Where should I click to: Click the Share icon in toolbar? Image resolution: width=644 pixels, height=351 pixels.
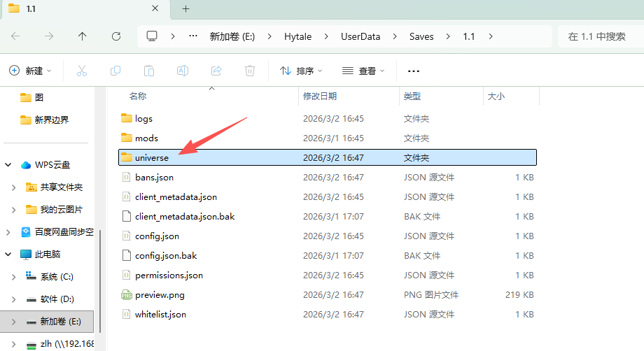[x=216, y=71]
